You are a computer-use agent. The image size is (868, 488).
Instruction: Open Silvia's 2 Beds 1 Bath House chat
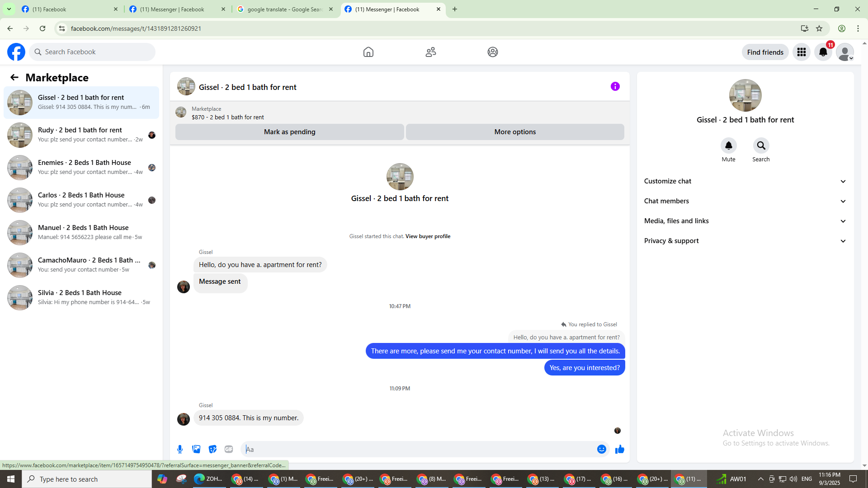[x=81, y=298]
